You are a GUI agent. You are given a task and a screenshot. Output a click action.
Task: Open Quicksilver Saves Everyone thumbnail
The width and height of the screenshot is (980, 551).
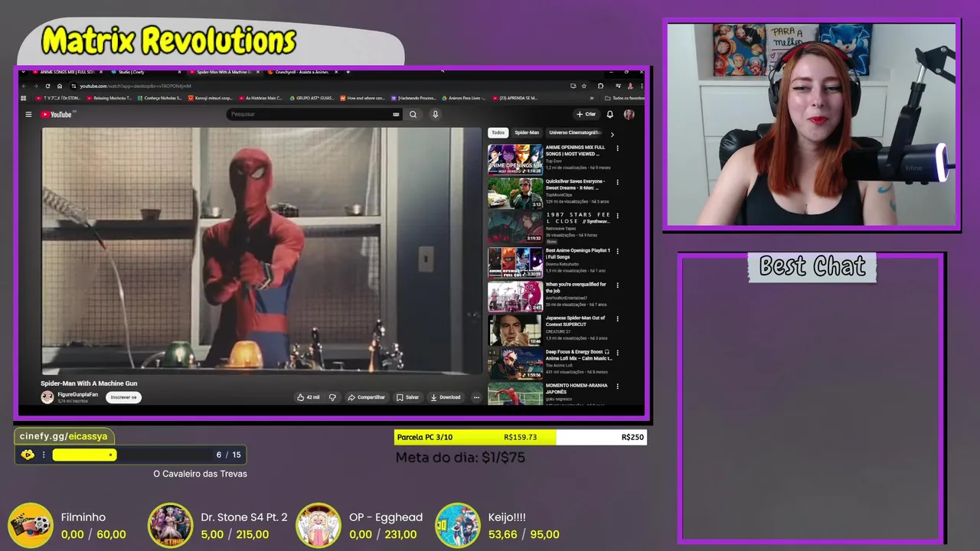[515, 194]
